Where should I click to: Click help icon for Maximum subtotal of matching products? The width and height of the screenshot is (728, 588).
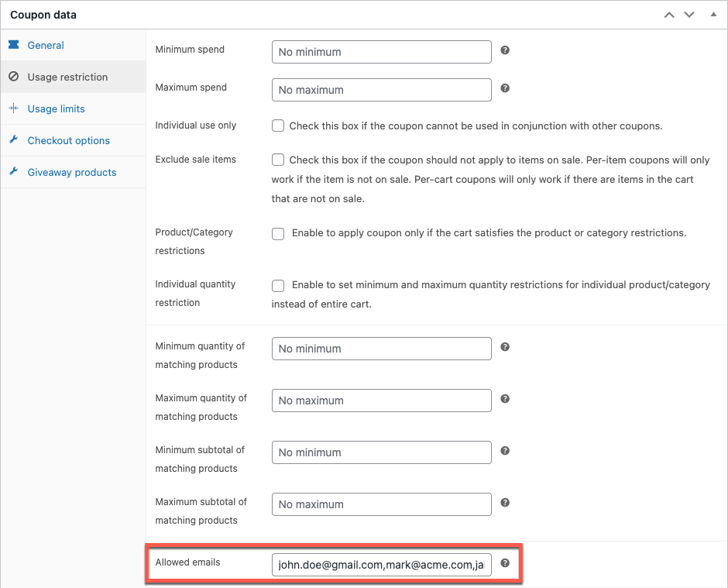pyautogui.click(x=505, y=503)
